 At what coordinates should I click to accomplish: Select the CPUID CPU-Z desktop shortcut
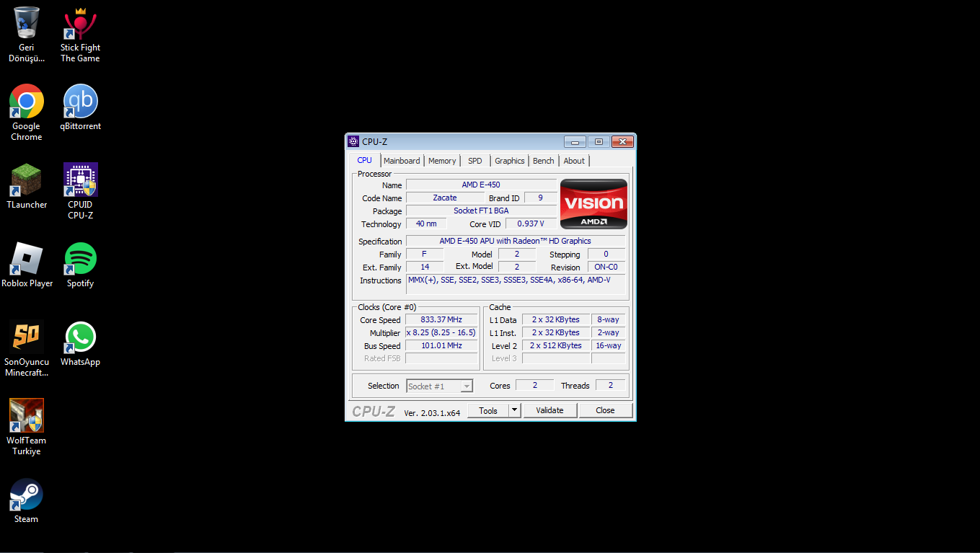click(80, 192)
